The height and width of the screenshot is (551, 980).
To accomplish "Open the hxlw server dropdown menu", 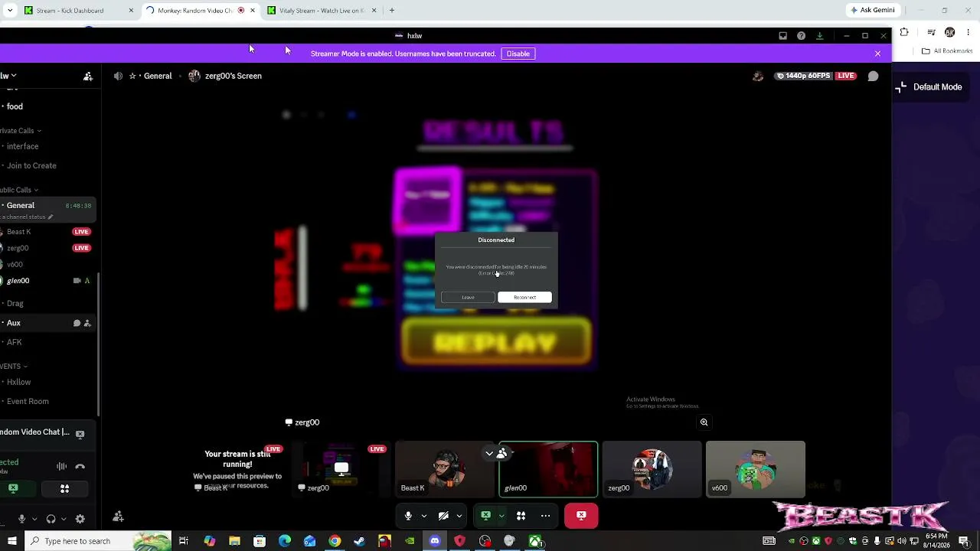I will point(8,76).
